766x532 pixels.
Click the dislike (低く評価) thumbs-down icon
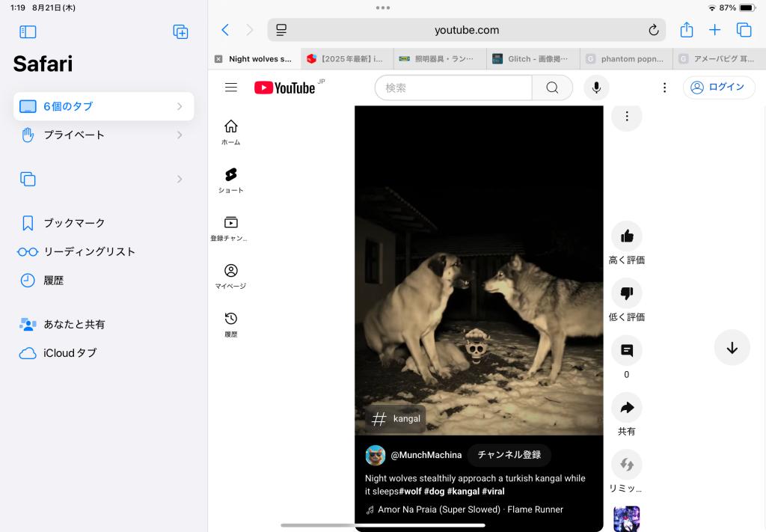(627, 293)
